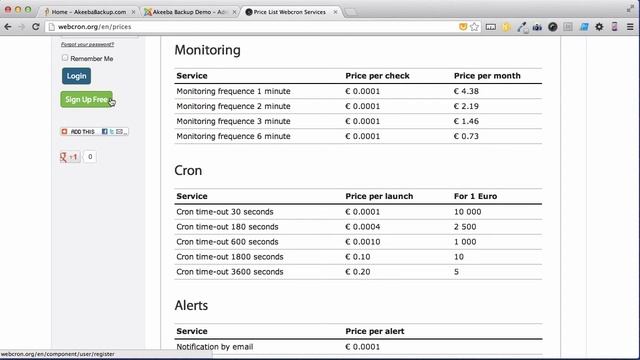Share on Facebook via AddThis bar

pos(104,131)
